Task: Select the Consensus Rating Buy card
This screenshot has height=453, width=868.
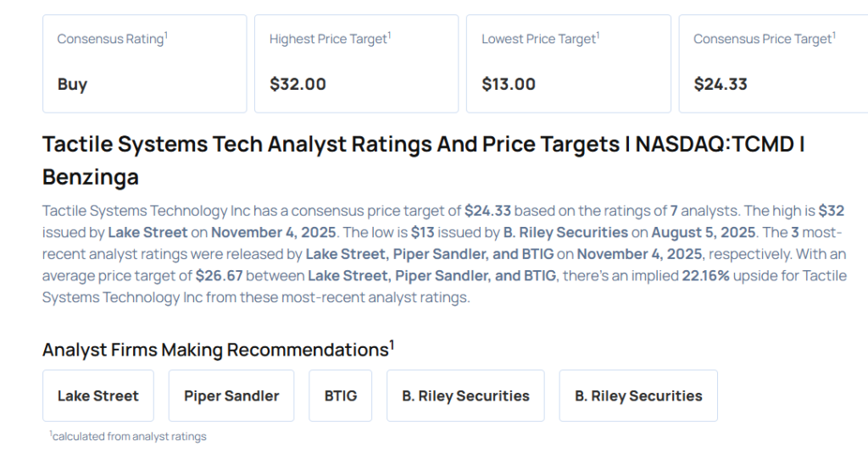Action: (x=144, y=64)
